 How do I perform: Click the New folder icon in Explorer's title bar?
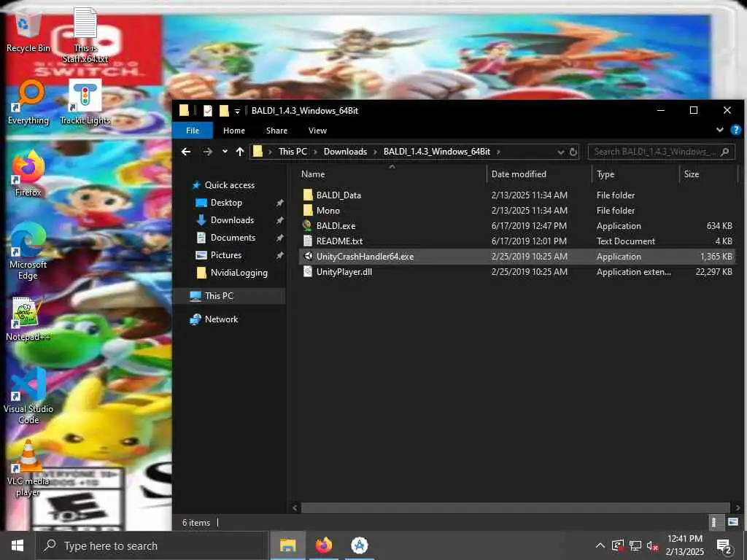click(224, 111)
